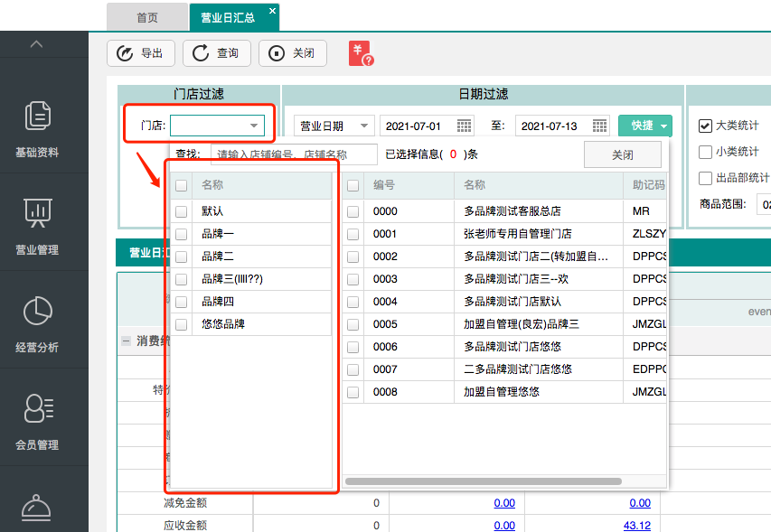Click the 关闭 stop icon in toolbar
Screen dimensions: 771x532
pos(277,53)
